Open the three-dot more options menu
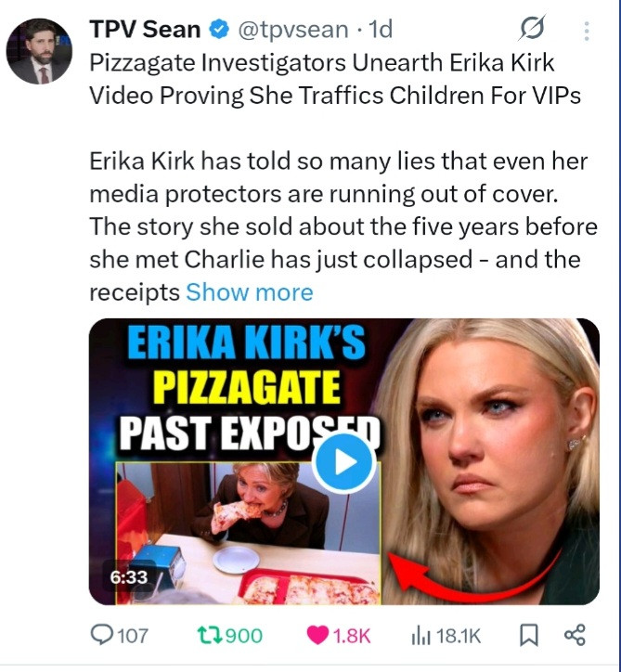Image resolution: width=621 pixels, height=672 pixels. [x=587, y=31]
